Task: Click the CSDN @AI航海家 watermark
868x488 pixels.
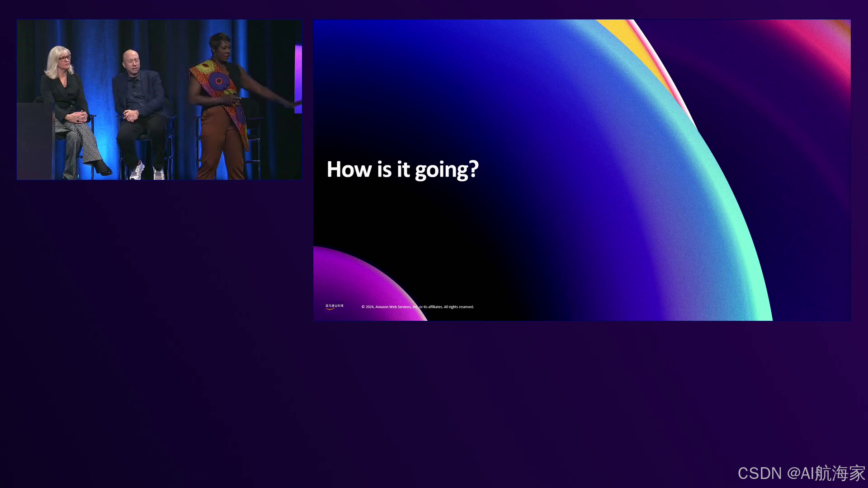Action: point(801,473)
